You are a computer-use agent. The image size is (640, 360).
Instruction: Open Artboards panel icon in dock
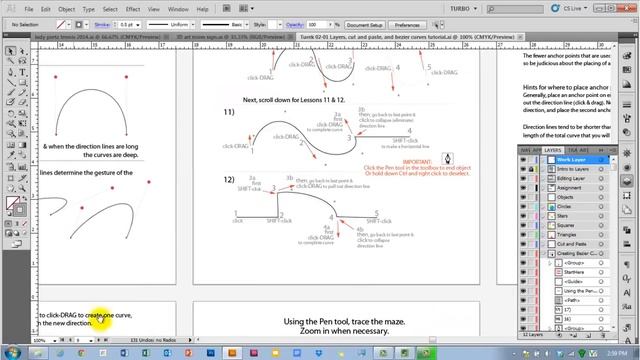tap(627, 210)
